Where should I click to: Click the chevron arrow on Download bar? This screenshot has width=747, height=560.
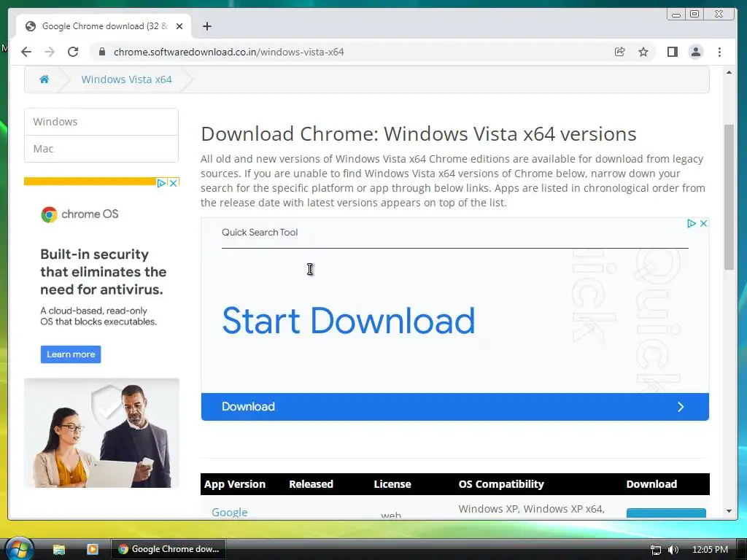tap(681, 407)
